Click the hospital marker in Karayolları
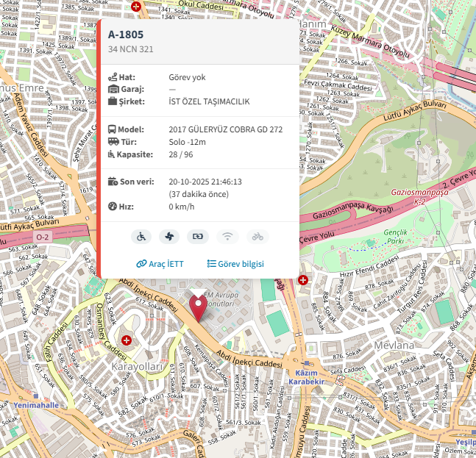 tap(127, 341)
